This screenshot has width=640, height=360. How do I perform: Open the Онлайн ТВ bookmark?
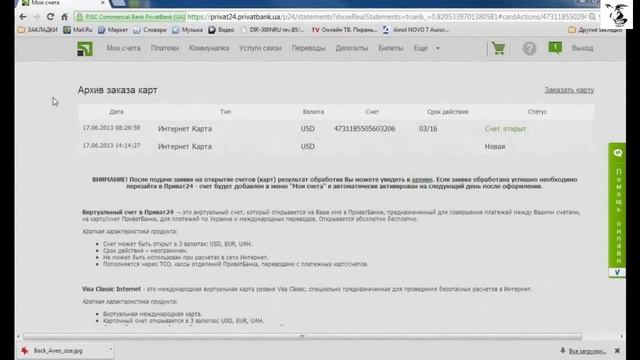pyautogui.click(x=344, y=30)
